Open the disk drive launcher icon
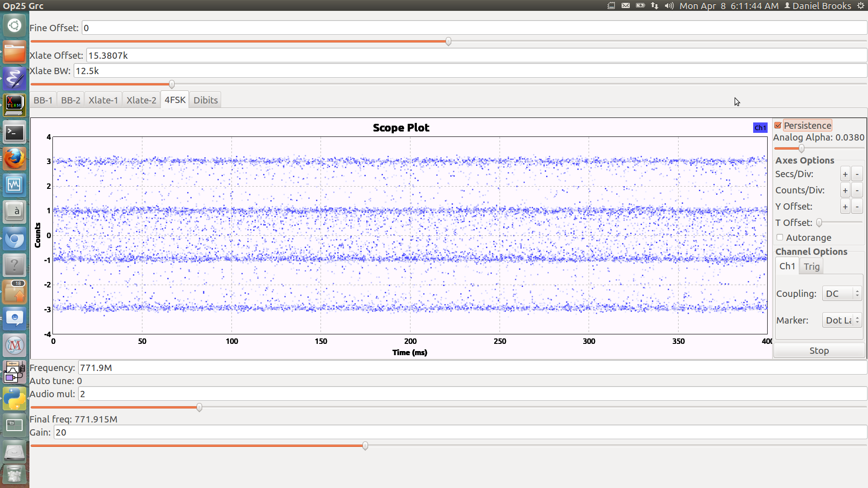868x488 pixels. pyautogui.click(x=14, y=452)
